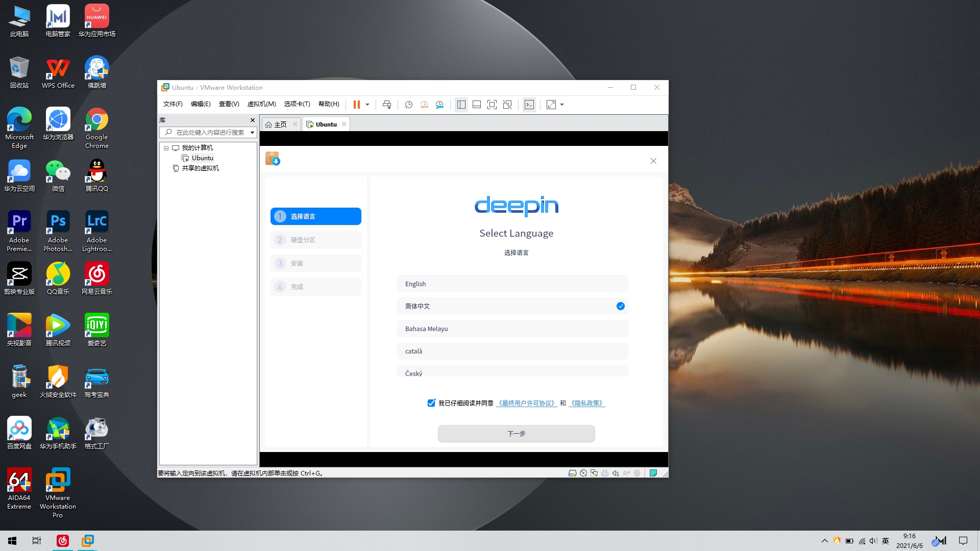980x551 pixels.
Task: Open the stretch display dropdown arrow
Action: pyautogui.click(x=562, y=105)
